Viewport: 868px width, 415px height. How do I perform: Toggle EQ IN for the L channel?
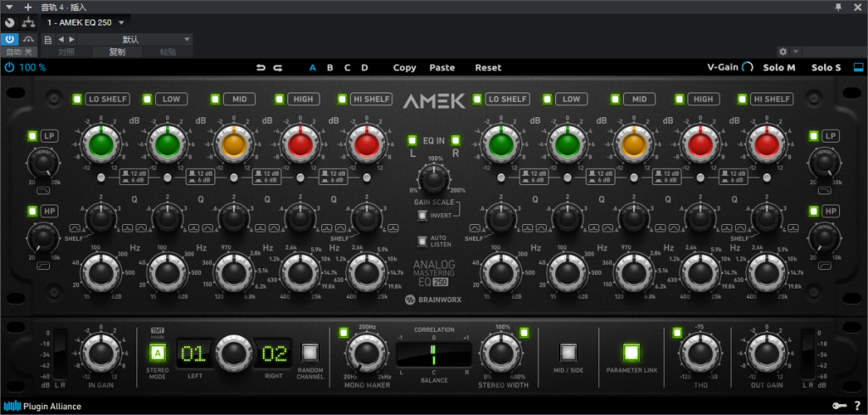[412, 140]
